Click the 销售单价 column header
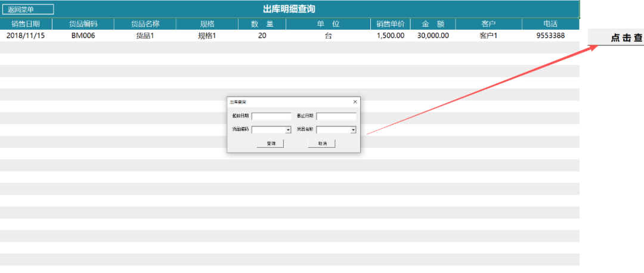This screenshot has height=273, width=644. (391, 24)
